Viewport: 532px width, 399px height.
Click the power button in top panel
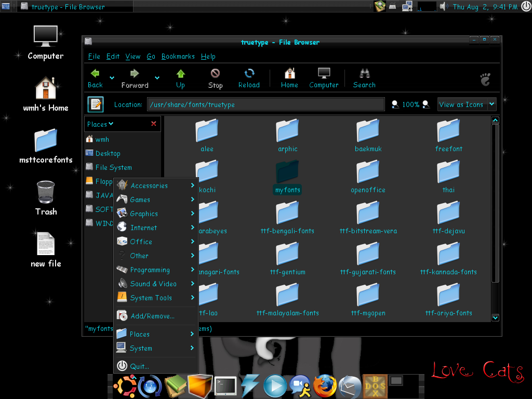[526, 6]
